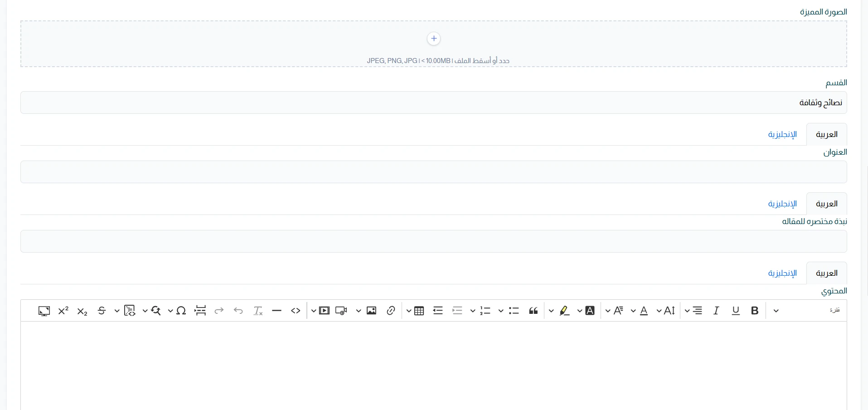This screenshot has height=410, width=868.
Task: Expand the bulleted list style chevron
Action: point(501,311)
